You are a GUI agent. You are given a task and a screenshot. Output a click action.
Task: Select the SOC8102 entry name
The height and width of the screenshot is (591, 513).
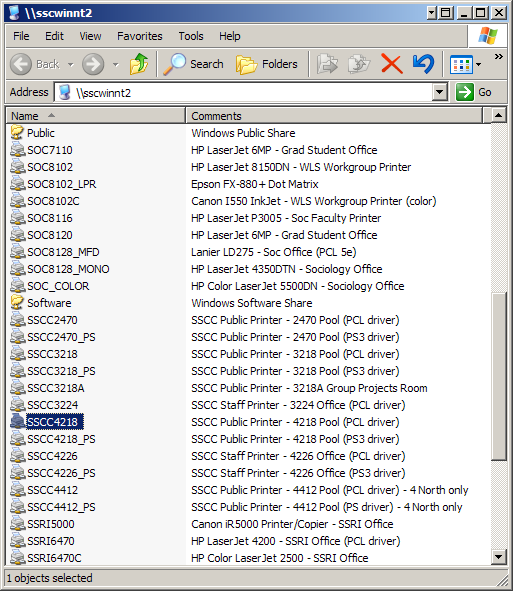pos(50,167)
